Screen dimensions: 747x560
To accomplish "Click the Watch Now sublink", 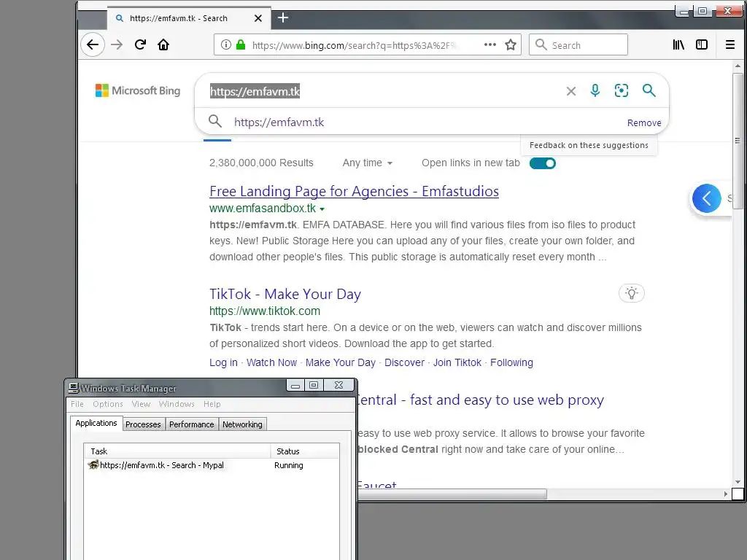I will tap(271, 362).
